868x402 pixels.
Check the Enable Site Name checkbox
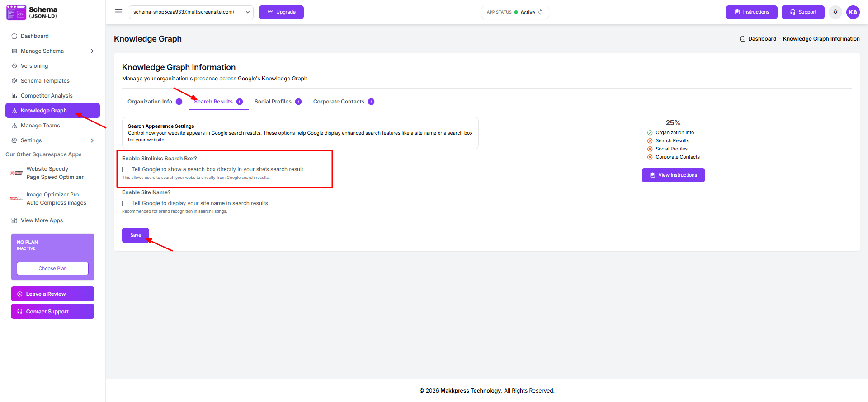point(125,203)
